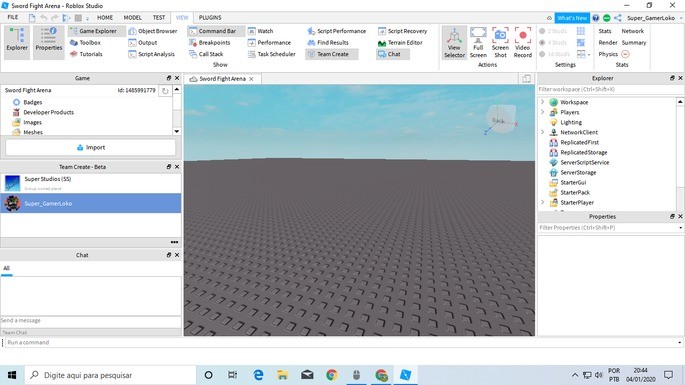
Task: Enter Full Screen mode
Action: tap(478, 42)
